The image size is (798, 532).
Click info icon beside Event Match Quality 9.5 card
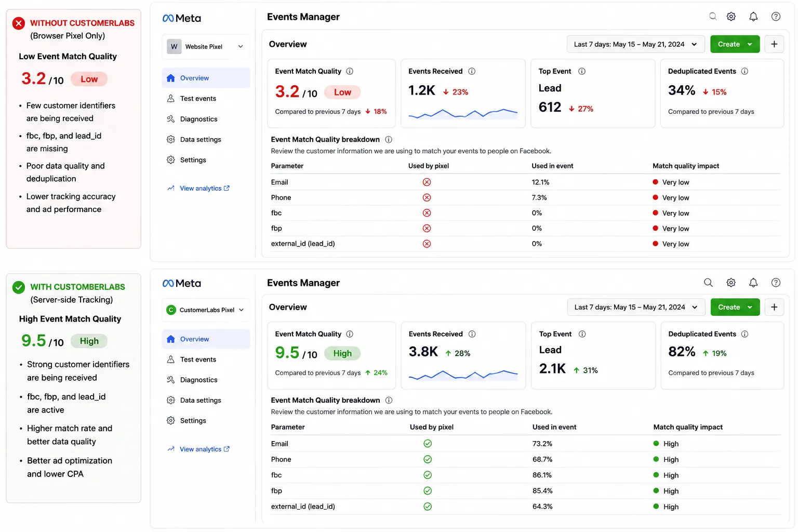pyautogui.click(x=350, y=334)
